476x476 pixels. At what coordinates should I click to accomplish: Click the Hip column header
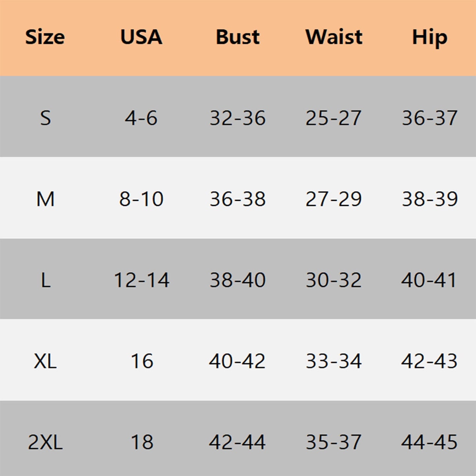430,38
